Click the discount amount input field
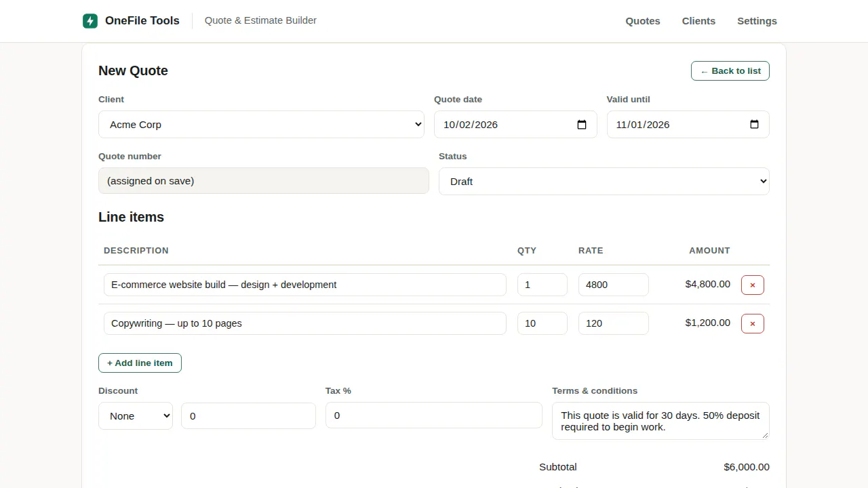868x488 pixels. coord(248,416)
